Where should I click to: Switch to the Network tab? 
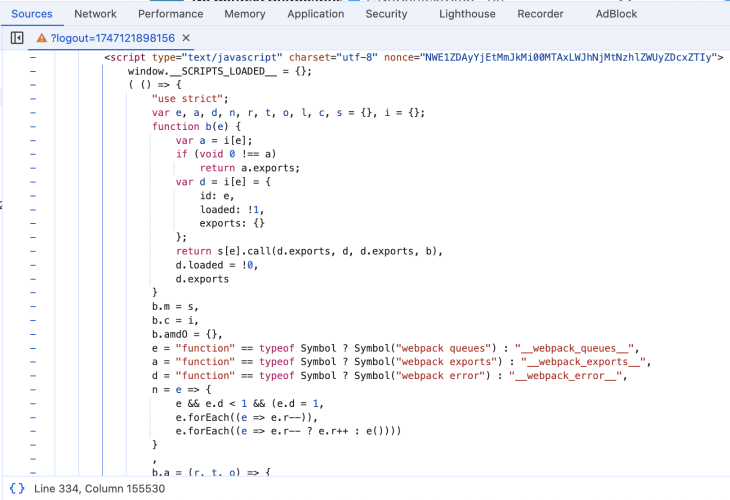click(95, 14)
